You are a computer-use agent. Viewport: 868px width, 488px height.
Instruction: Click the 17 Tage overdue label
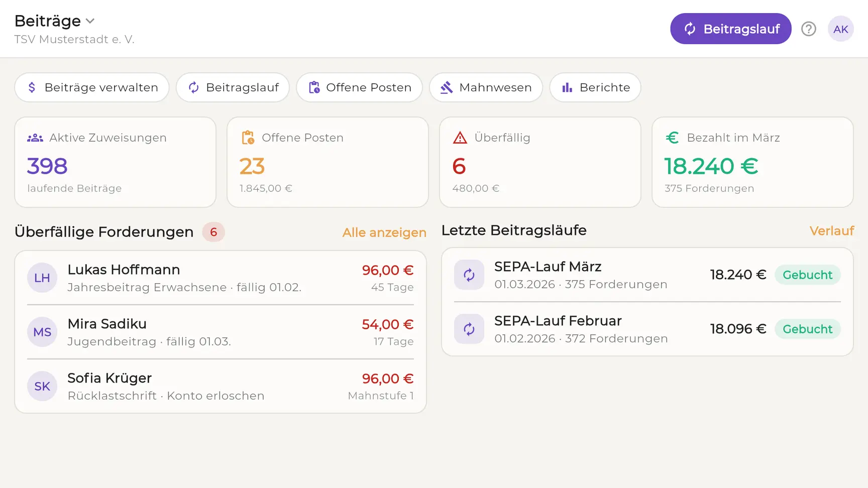tap(393, 341)
